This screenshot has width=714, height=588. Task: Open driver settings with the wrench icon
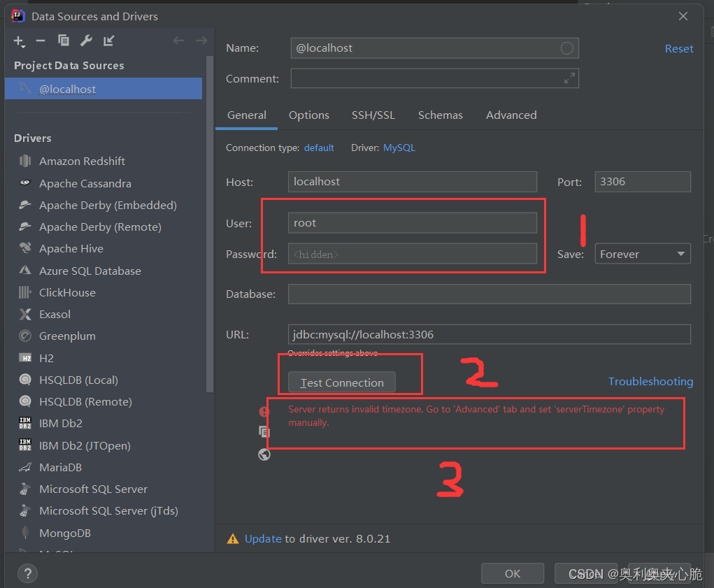[x=86, y=41]
